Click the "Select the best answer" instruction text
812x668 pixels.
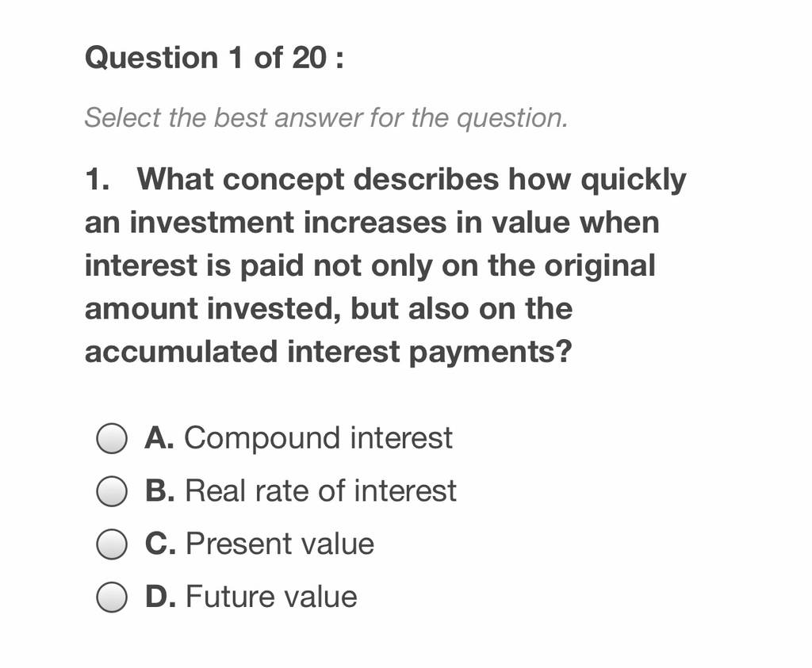(x=326, y=118)
